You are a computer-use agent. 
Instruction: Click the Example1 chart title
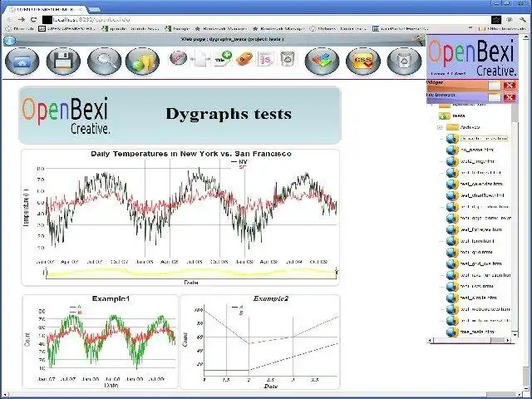pyautogui.click(x=111, y=299)
